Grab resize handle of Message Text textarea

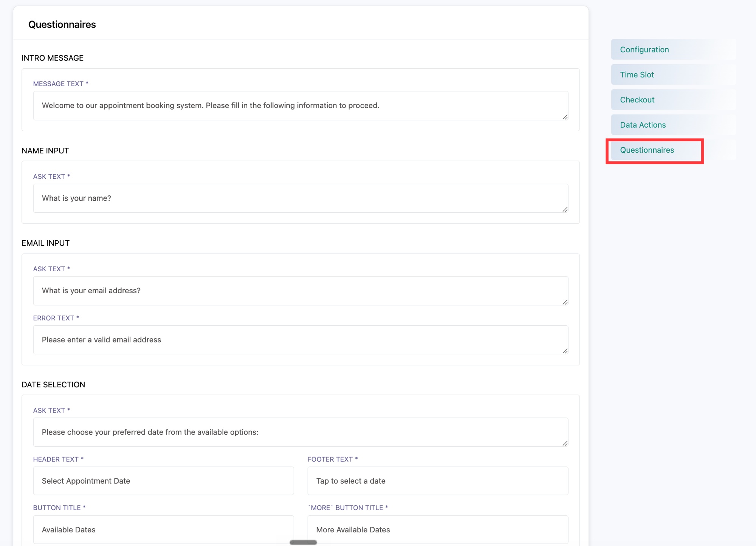(565, 117)
